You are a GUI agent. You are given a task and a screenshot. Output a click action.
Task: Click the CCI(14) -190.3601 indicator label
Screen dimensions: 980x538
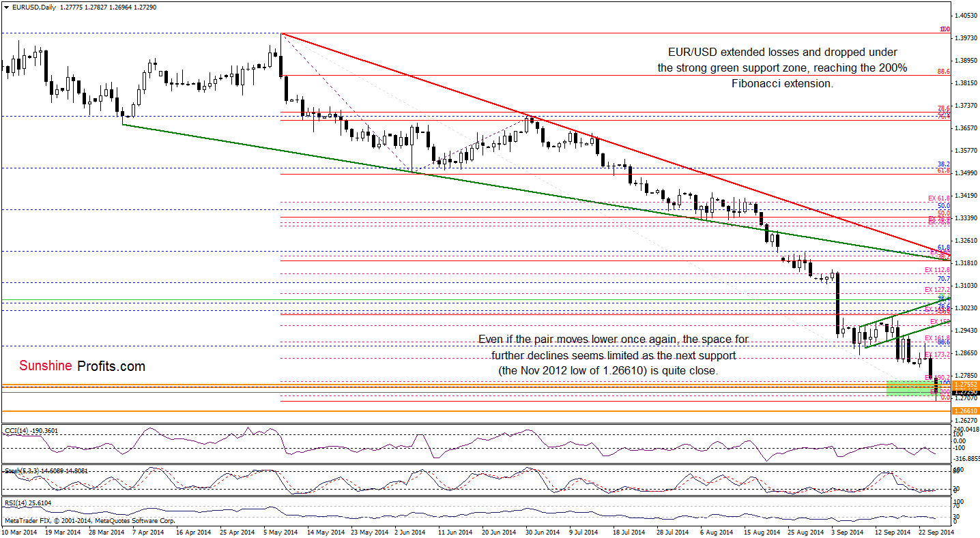pos(31,431)
